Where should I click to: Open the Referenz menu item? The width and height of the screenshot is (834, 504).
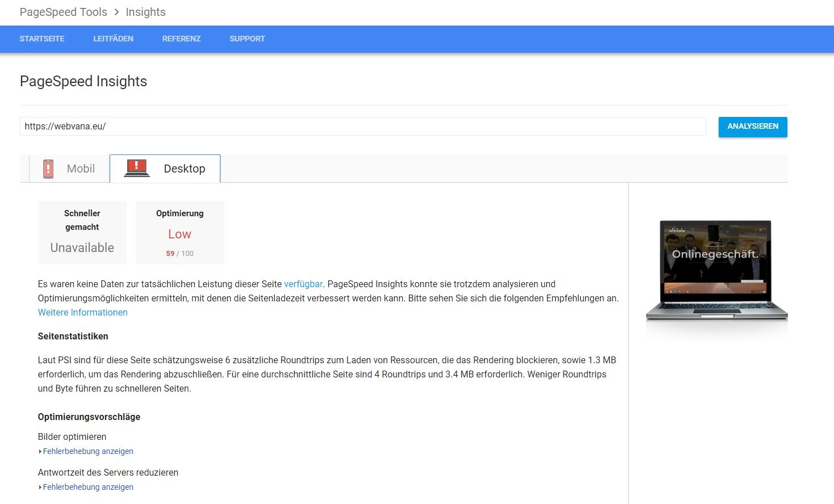(x=181, y=39)
